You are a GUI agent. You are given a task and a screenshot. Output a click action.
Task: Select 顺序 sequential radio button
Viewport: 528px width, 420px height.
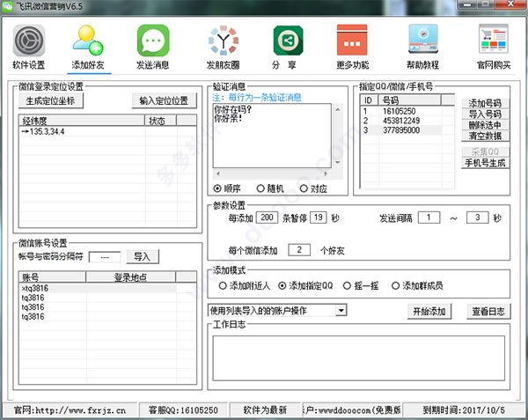[x=217, y=188]
